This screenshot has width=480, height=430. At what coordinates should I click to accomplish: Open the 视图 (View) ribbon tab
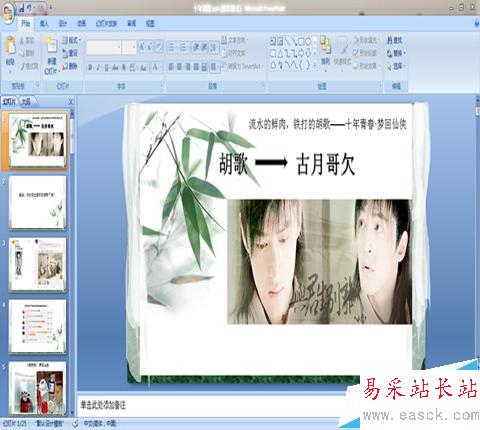150,24
